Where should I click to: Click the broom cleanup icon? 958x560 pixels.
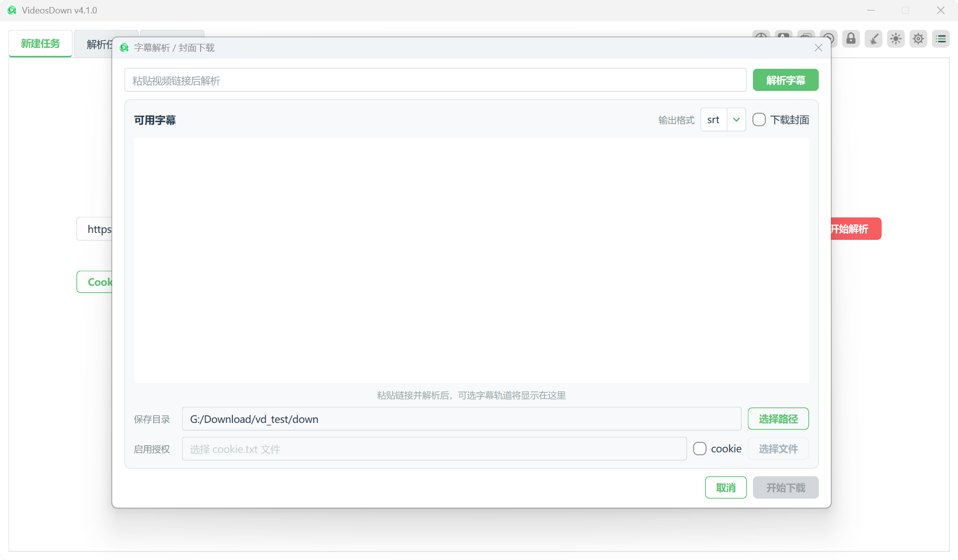coord(873,39)
